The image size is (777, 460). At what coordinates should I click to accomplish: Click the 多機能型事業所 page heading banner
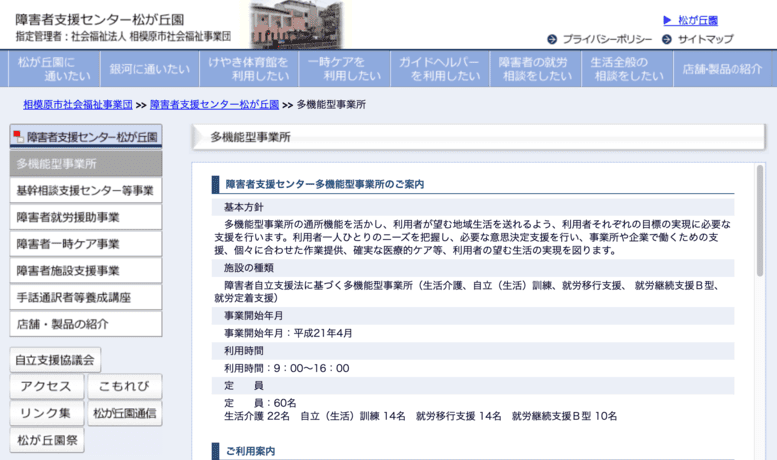pos(478,137)
